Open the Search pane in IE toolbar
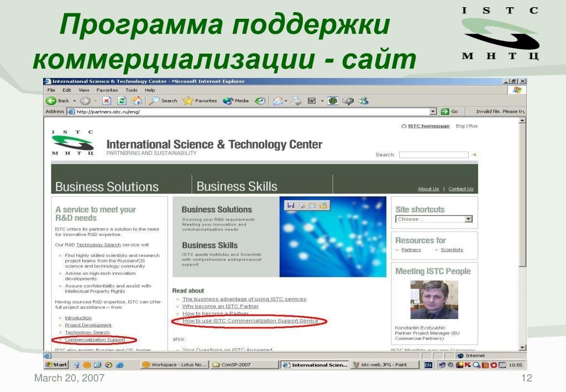The image size is (566, 392). click(163, 101)
